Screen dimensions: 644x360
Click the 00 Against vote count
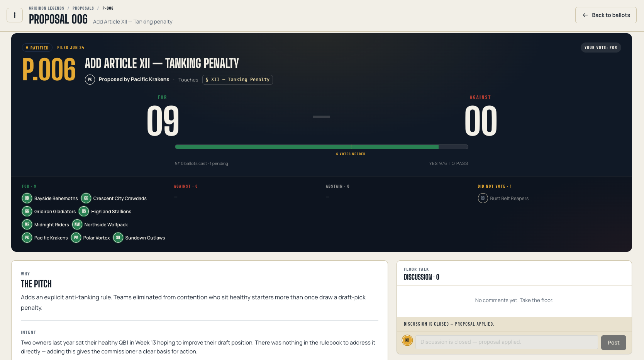481,121
